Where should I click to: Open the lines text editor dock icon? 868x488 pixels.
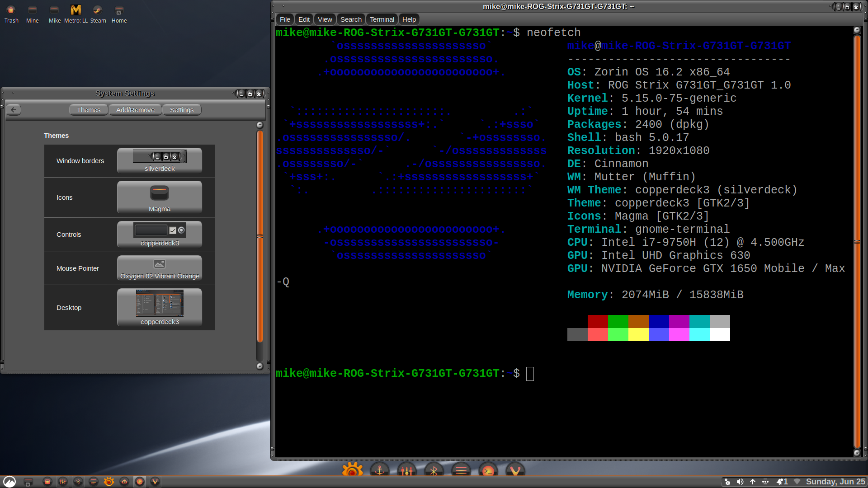click(x=461, y=470)
